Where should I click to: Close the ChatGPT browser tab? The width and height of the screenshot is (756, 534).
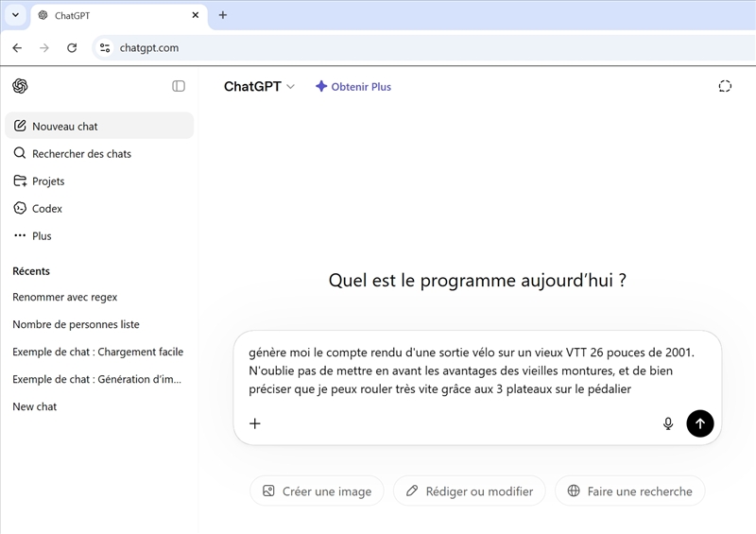196,15
